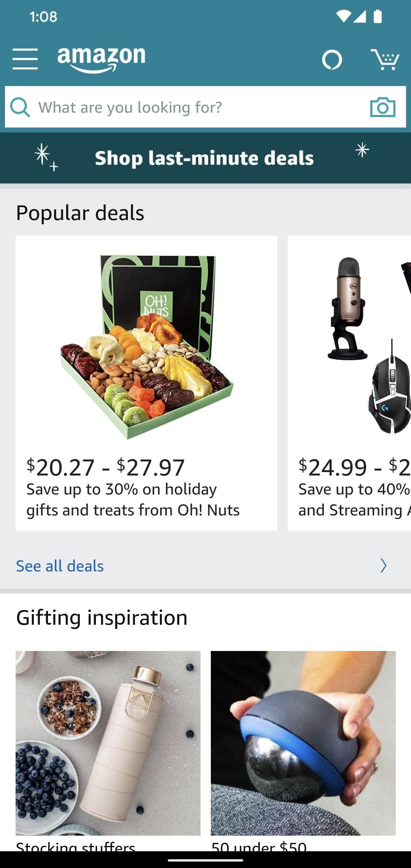Open the Stocking stuffers gift image

pyautogui.click(x=108, y=743)
